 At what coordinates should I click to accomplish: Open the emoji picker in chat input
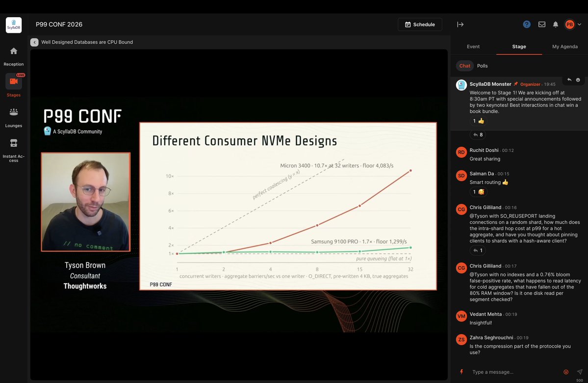coord(566,372)
